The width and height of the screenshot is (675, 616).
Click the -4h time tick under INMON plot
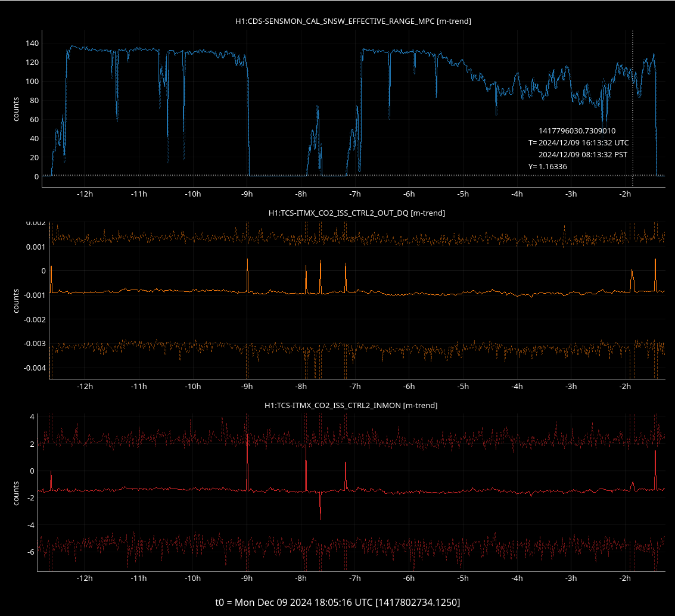(x=518, y=578)
